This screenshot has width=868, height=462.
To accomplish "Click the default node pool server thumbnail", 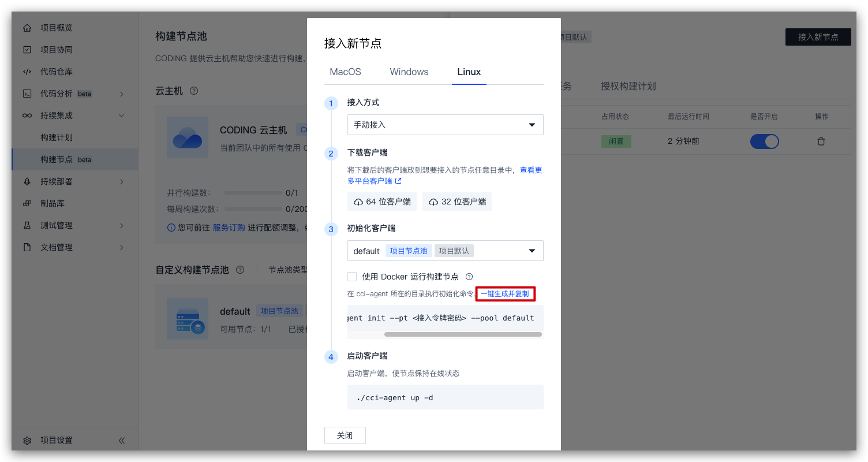I will click(x=187, y=319).
